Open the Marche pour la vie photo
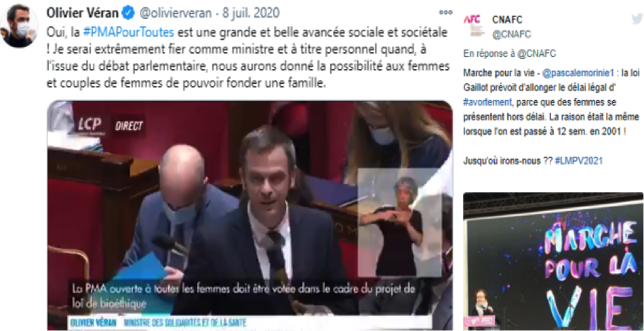The width and height of the screenshot is (644, 331). coord(553,261)
